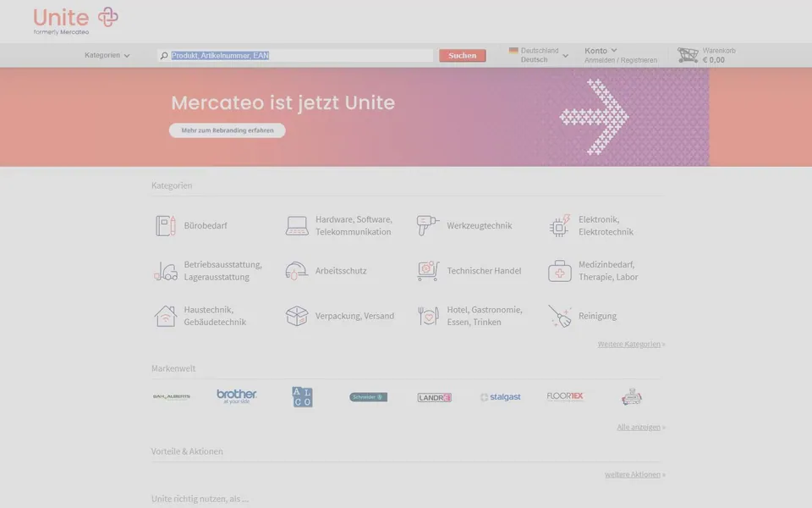
Task: Click the Schneider brand logo
Action: (368, 397)
